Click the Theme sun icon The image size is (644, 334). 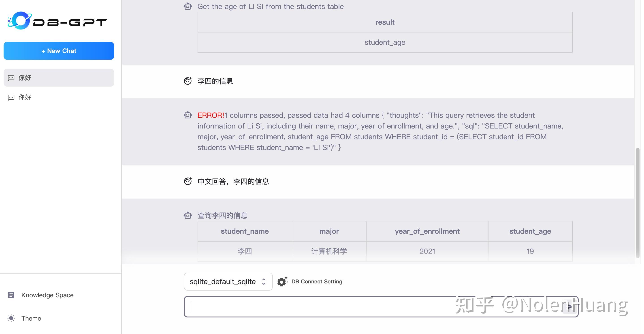point(11,318)
